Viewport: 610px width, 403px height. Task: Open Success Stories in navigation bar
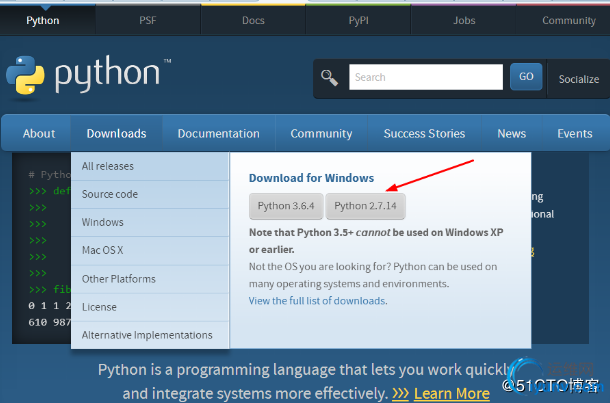point(424,134)
